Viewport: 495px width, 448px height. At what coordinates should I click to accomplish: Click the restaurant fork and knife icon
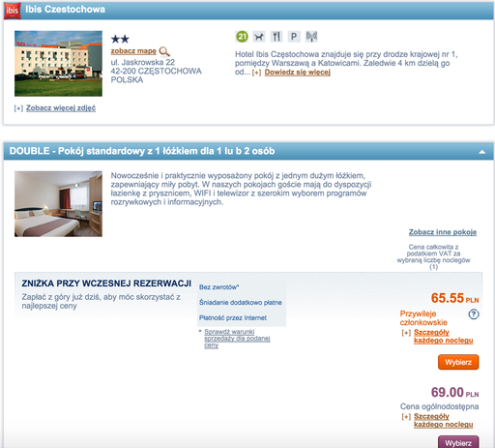click(x=277, y=37)
